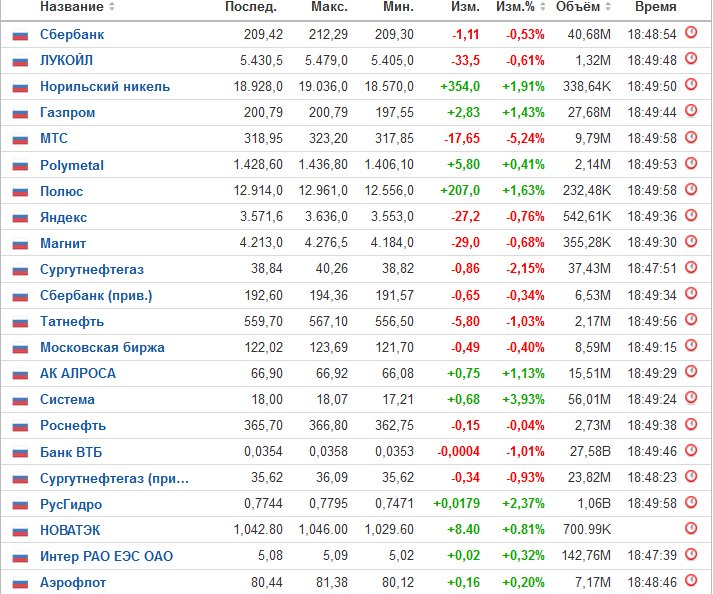
Task: Click the clock icon in Татнефть row
Action: (691, 320)
